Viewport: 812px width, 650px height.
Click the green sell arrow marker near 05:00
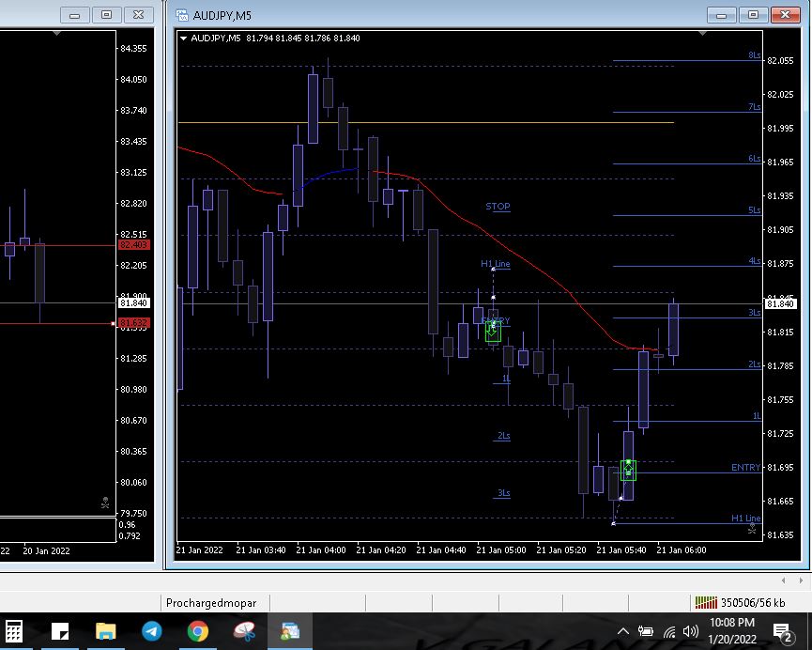click(493, 332)
